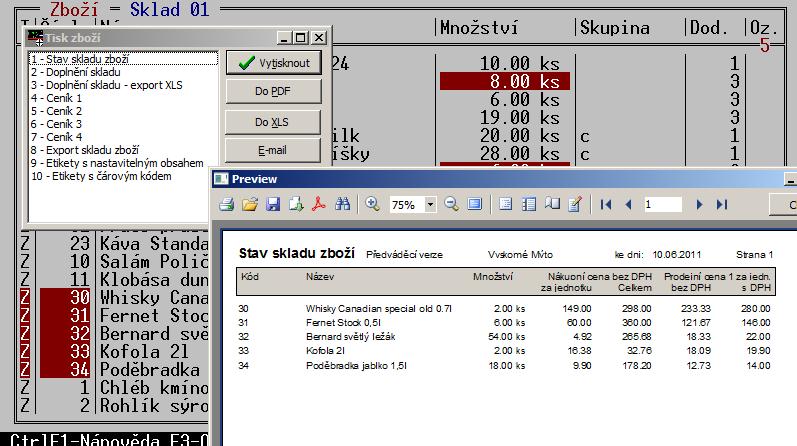The height and width of the screenshot is (446, 797).
Task: Click the 10.00 ks quantity in stock table
Action: pyautogui.click(x=519, y=64)
